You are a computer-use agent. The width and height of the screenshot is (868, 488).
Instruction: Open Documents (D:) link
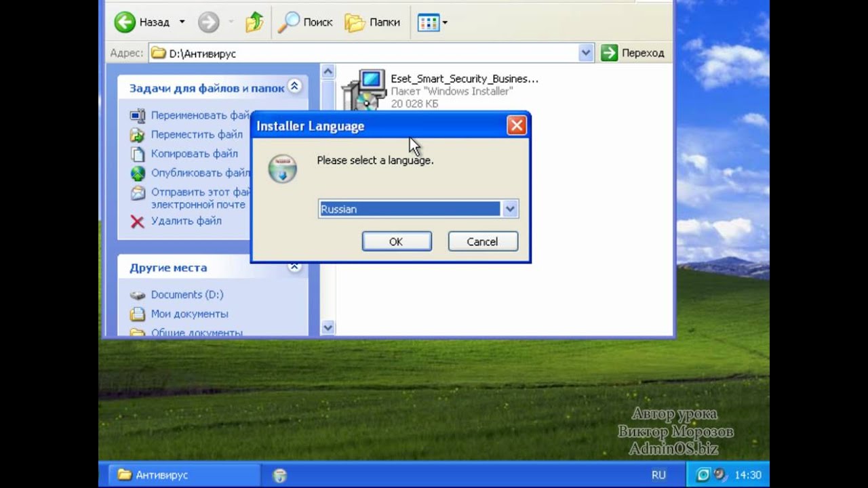pos(187,295)
